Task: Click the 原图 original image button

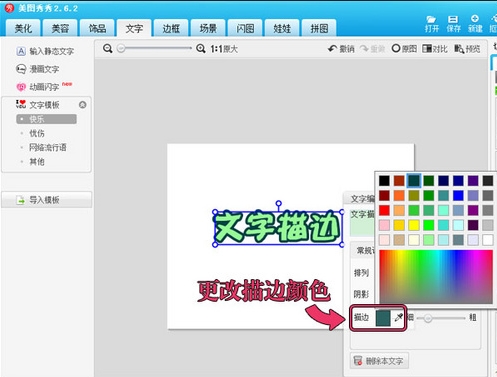Action: point(404,49)
